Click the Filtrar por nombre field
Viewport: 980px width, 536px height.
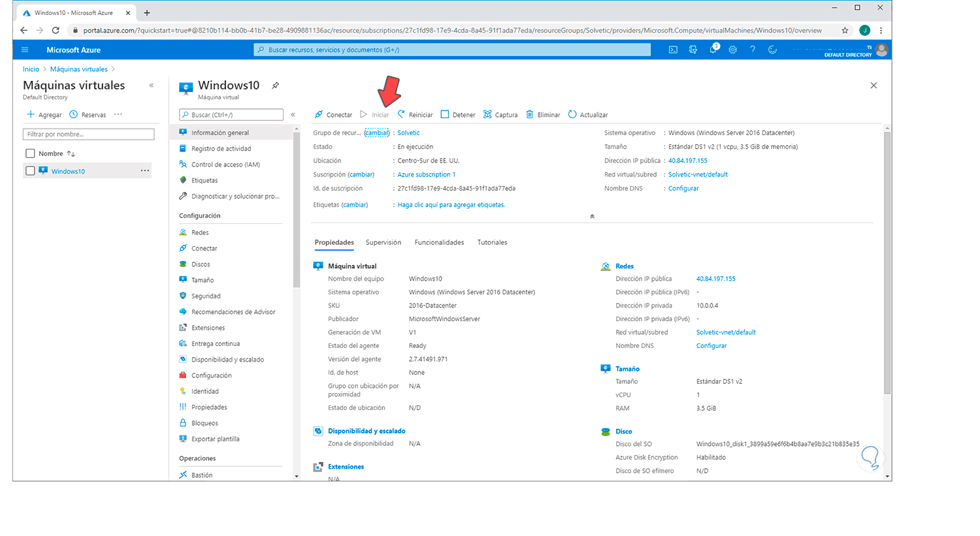coord(89,134)
